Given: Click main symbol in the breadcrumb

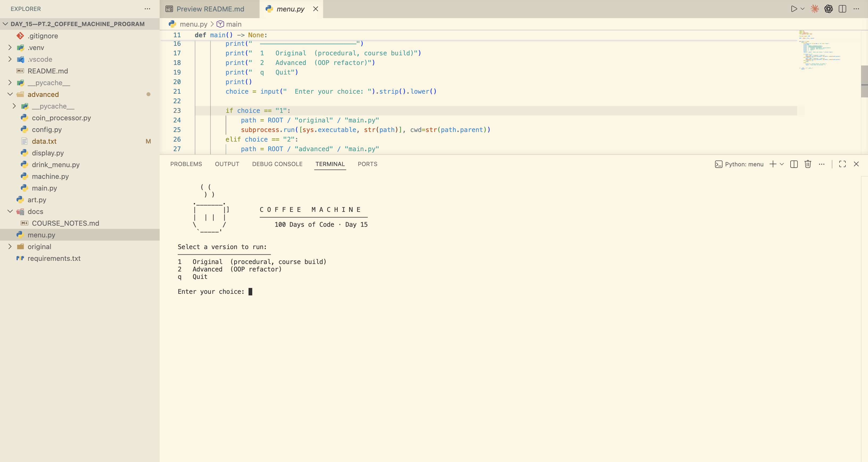Looking at the screenshot, I should pyautogui.click(x=234, y=24).
